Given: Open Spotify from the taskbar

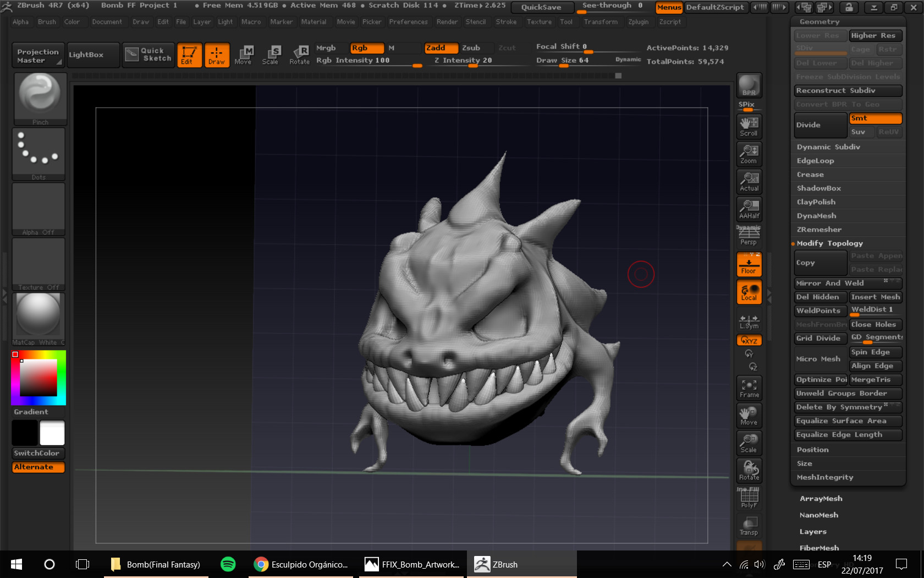Looking at the screenshot, I should (x=228, y=564).
